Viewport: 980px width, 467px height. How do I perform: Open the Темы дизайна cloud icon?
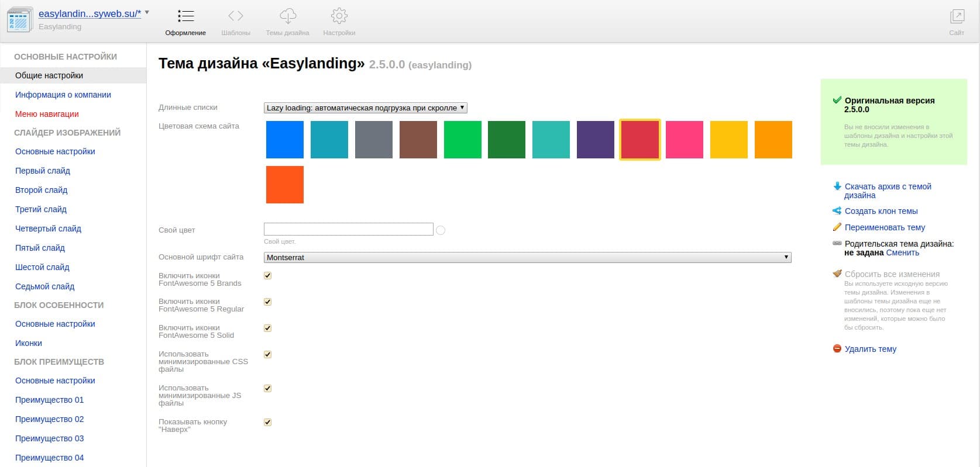coord(288,16)
